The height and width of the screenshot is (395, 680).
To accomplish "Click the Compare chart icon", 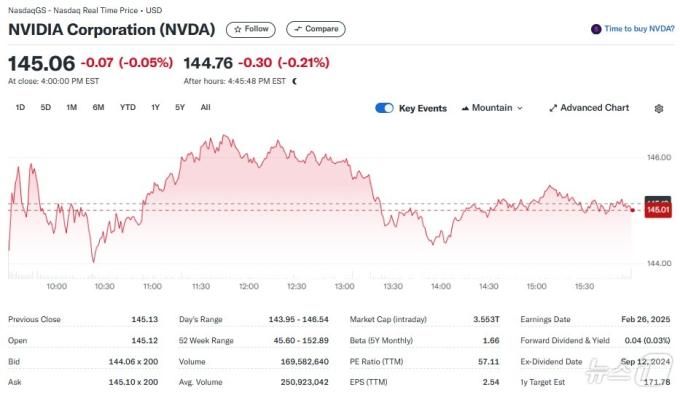I will (x=298, y=29).
